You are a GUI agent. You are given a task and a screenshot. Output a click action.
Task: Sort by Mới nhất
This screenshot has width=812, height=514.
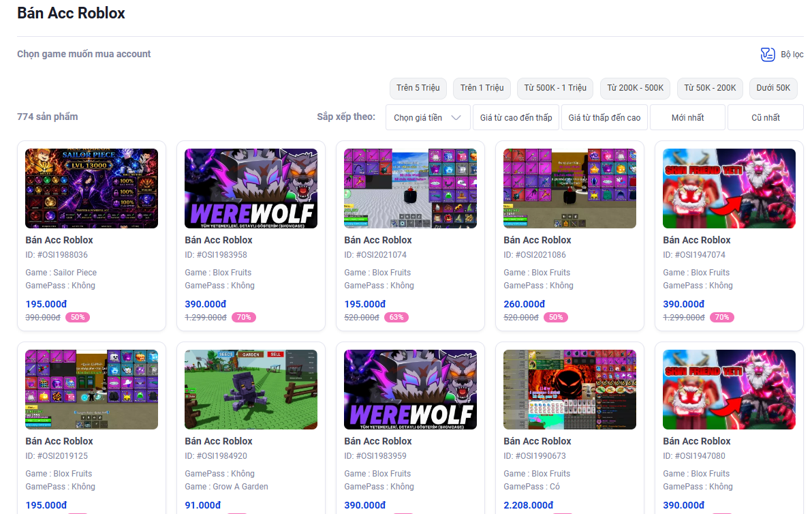[x=688, y=118]
